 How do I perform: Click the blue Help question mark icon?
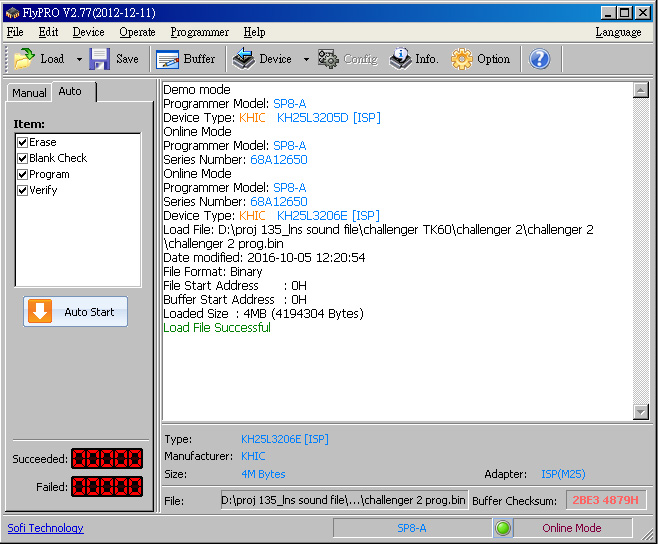539,59
